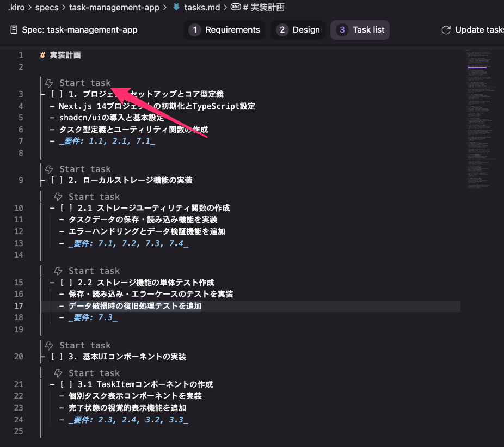
Task: Click task-management-app in the breadcrumb
Action: coord(114,7)
